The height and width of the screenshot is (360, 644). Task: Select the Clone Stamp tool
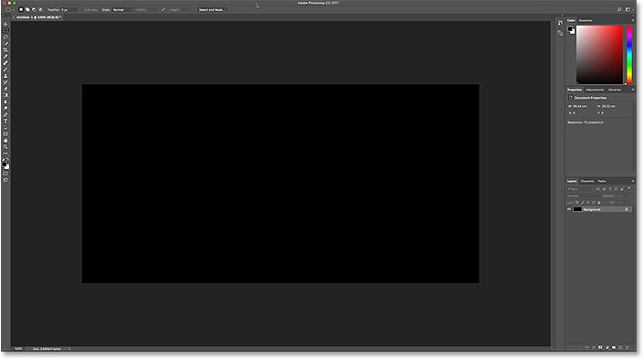coord(5,76)
